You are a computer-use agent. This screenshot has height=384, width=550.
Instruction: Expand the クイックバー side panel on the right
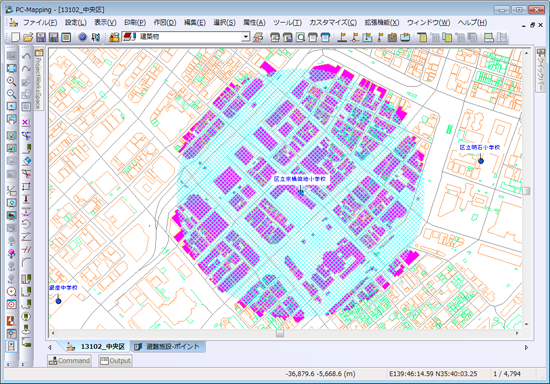(x=541, y=70)
